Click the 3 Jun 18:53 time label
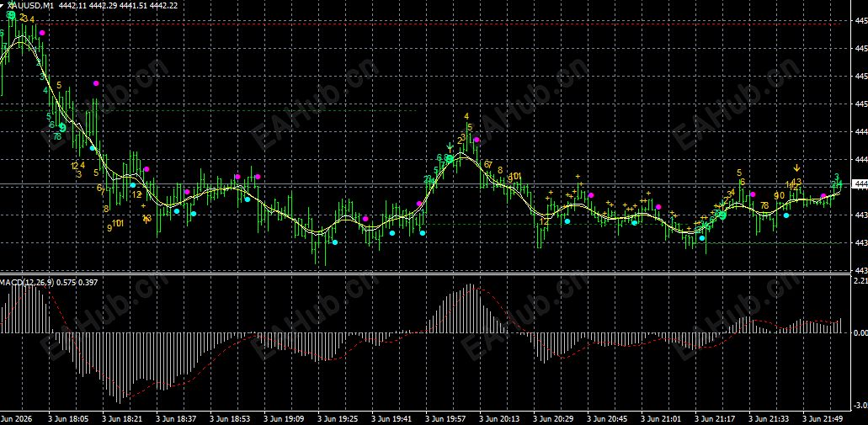The width and height of the screenshot is (868, 425). (229, 419)
